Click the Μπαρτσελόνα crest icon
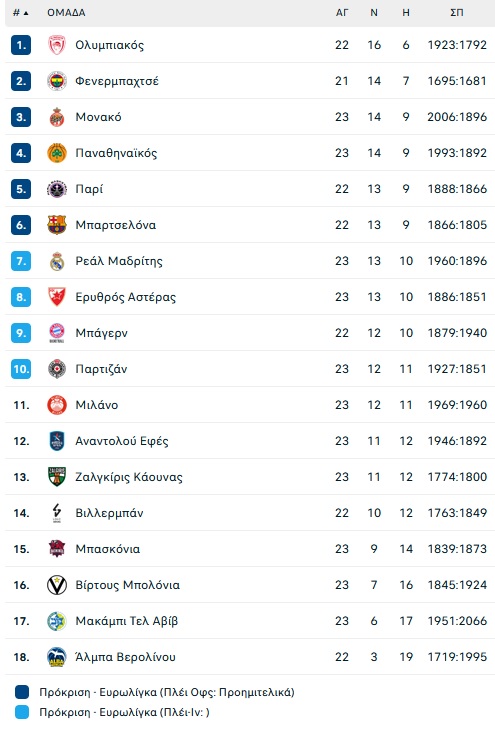The width and height of the screenshot is (495, 732). [x=57, y=225]
